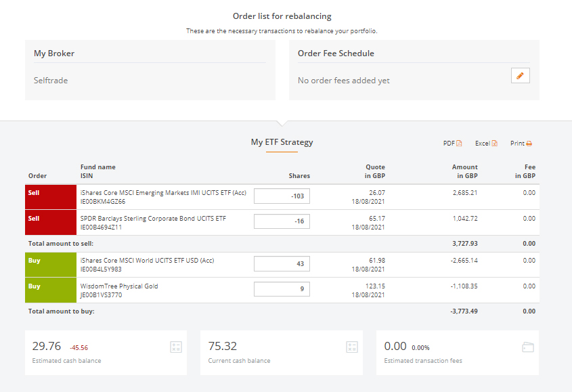Image resolution: width=572 pixels, height=392 pixels.
Task: Click the Sell label of the Emerging Markets row
Action: (34, 193)
